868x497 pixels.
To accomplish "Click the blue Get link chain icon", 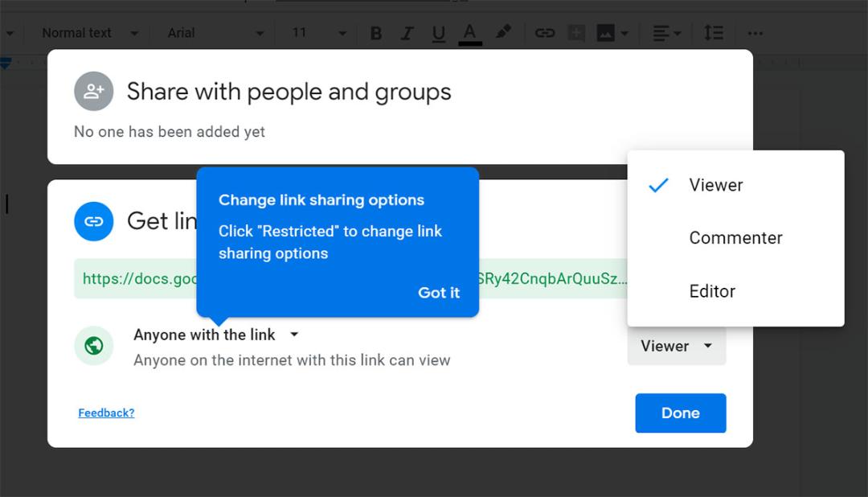I will point(93,221).
